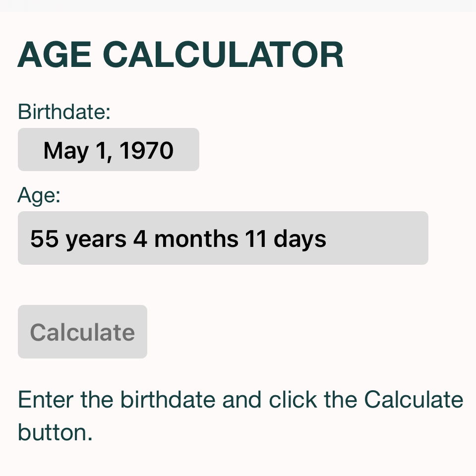Viewport: 476px width, 476px height.
Task: Click the Age: label
Action: [39, 196]
